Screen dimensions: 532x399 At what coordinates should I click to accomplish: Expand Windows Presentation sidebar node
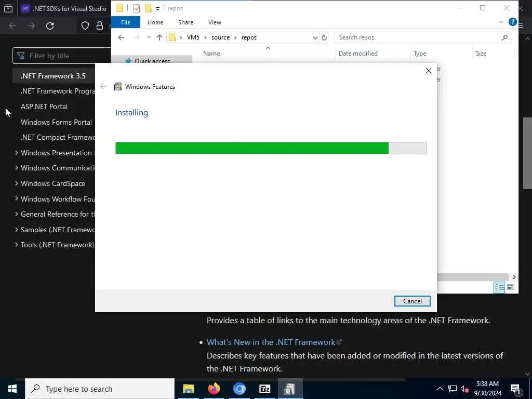(x=16, y=153)
